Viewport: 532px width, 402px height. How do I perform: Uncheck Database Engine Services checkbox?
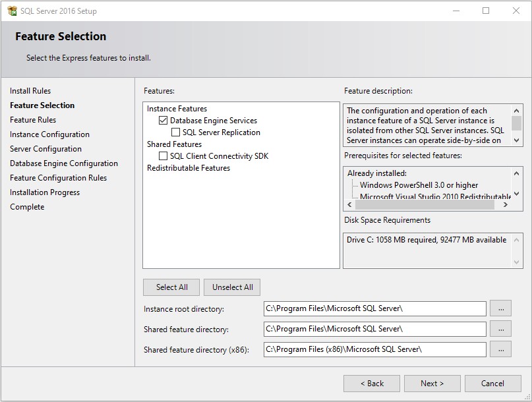click(163, 121)
